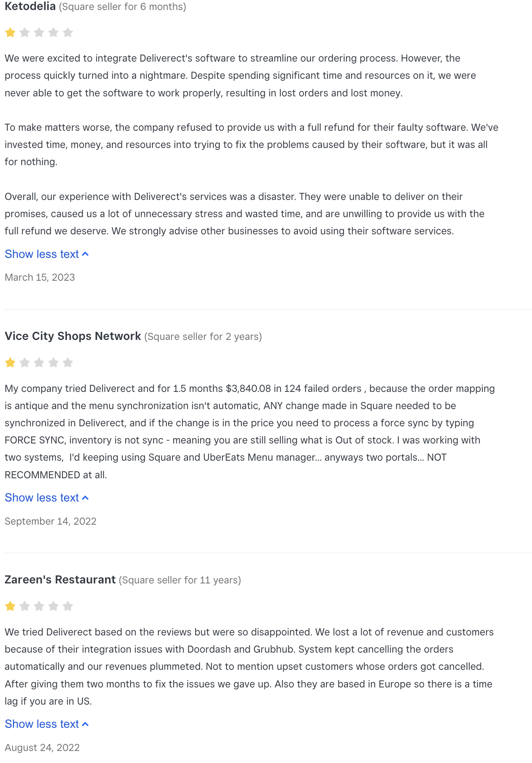Image resolution: width=532 pixels, height=763 pixels.
Task: Click the fifth star in Ketodelia's rating
Action: tap(68, 32)
